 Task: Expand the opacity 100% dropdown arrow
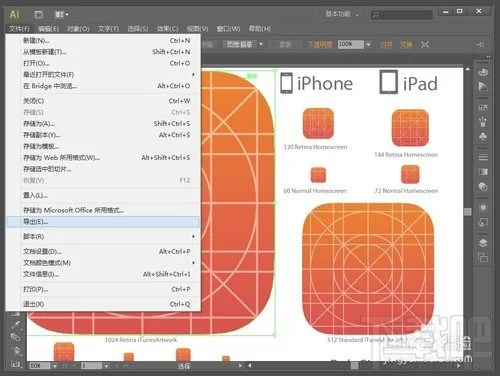pos(368,44)
